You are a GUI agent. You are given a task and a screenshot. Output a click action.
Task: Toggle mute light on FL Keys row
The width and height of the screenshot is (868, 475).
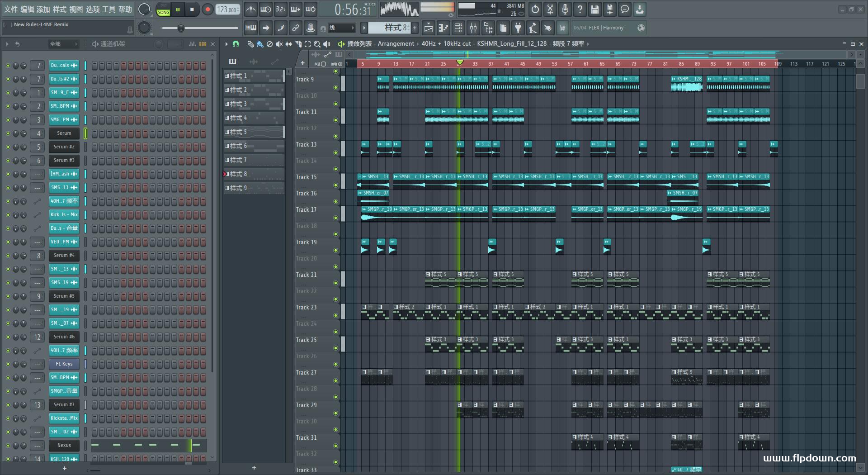point(8,364)
